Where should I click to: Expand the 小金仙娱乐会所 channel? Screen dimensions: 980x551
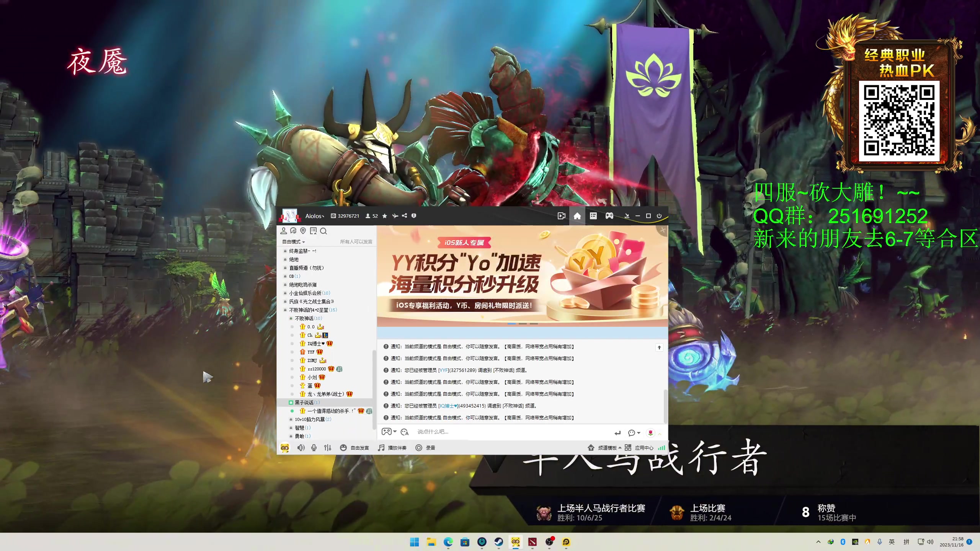pos(309,293)
